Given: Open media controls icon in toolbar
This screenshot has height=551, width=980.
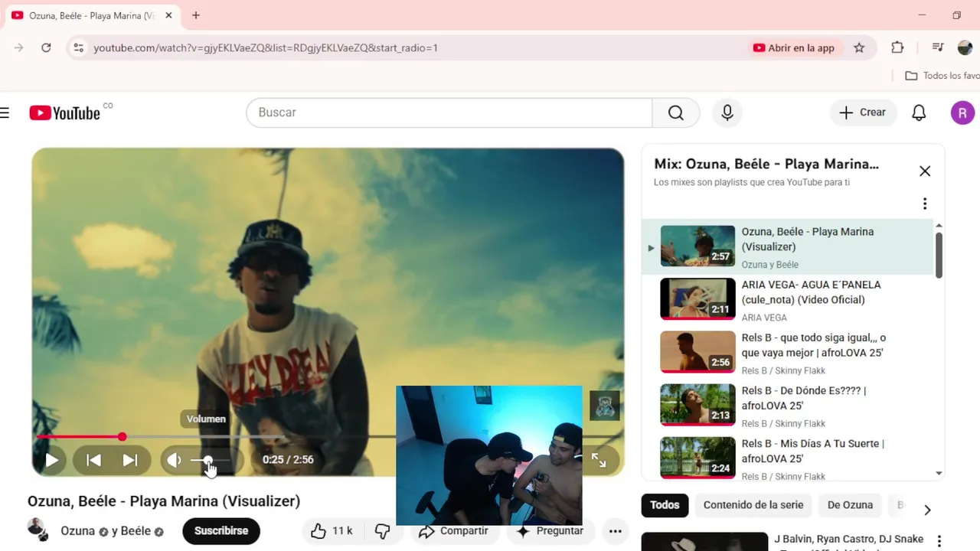Looking at the screenshot, I should [x=938, y=47].
